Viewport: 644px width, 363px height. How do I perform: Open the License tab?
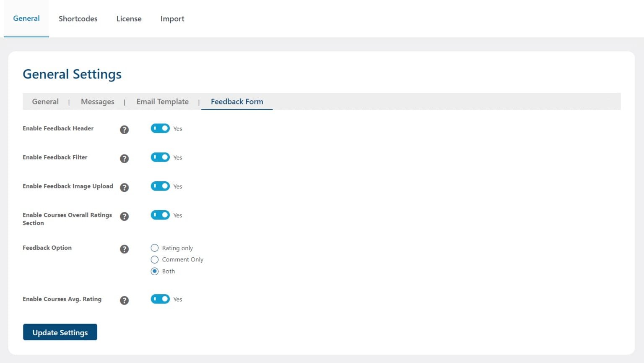129,18
